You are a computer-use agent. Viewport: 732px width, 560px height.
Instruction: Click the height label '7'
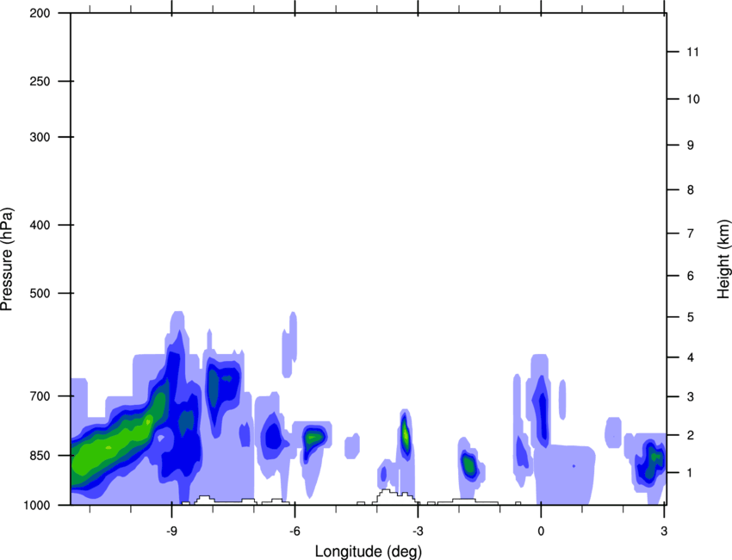pyautogui.click(x=691, y=233)
